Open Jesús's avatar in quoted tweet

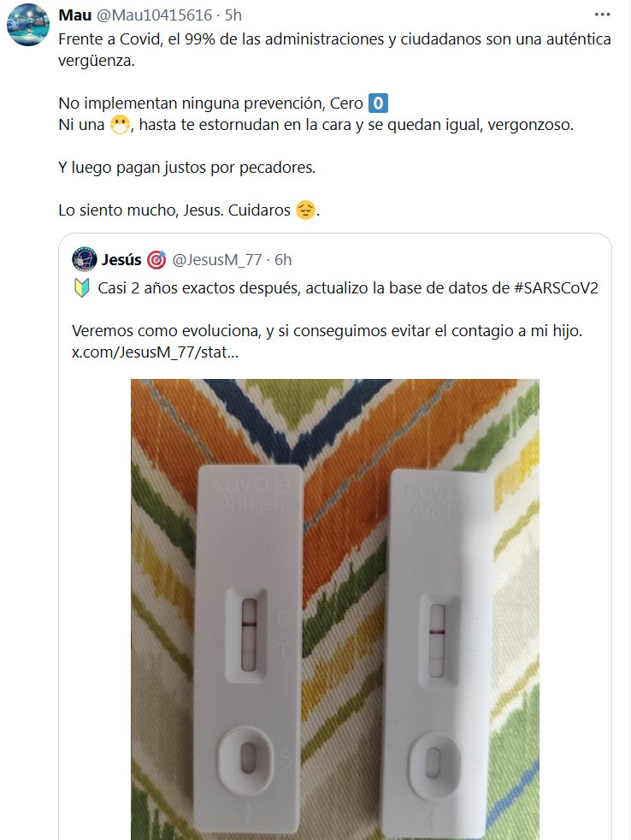tap(84, 259)
